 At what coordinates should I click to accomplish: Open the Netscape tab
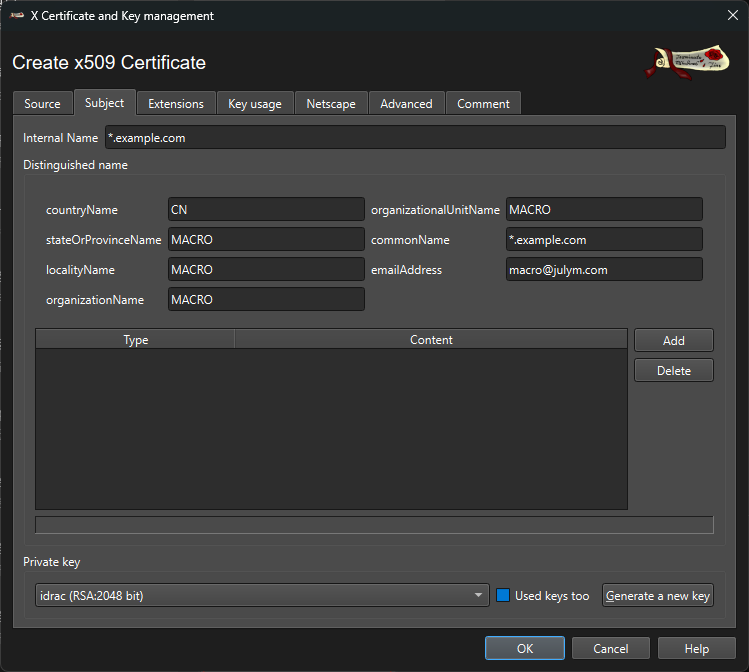331,104
